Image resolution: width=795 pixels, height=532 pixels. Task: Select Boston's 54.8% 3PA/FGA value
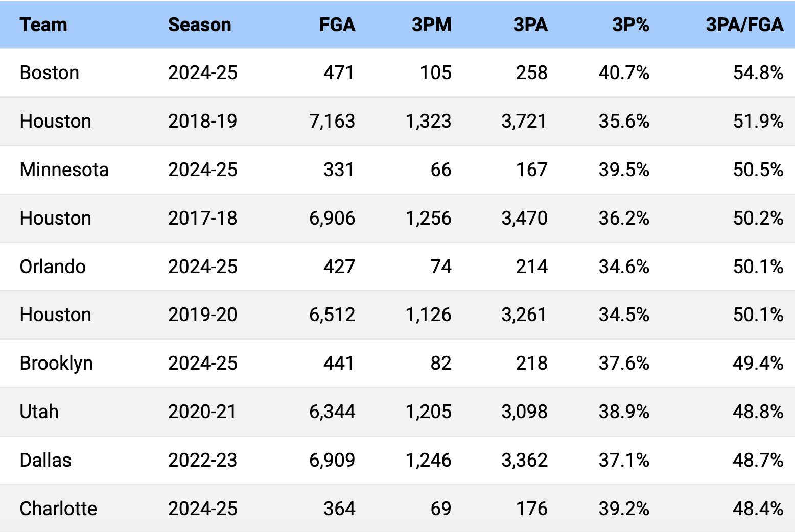[x=758, y=73]
